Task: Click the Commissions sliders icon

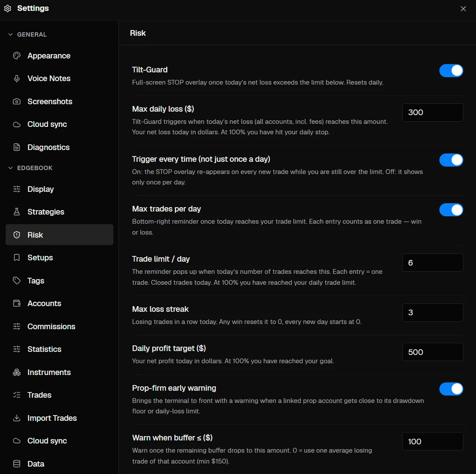Action: pos(17,327)
